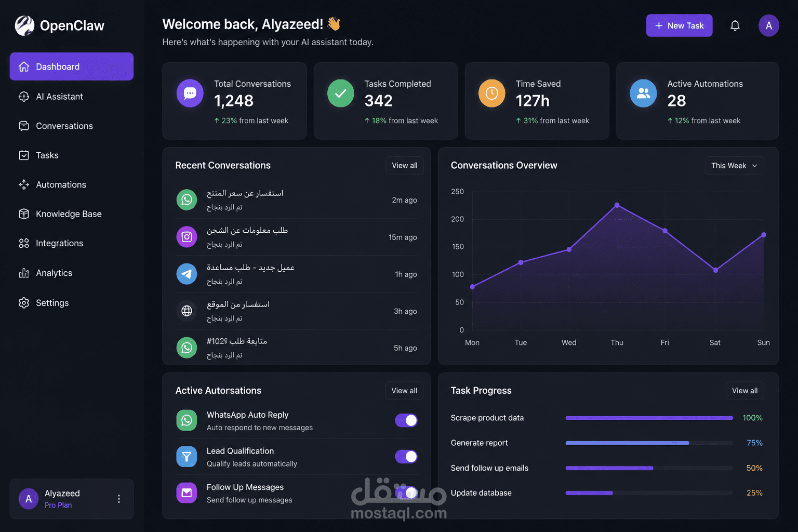
Task: View all Active Automations
Action: pyautogui.click(x=404, y=391)
